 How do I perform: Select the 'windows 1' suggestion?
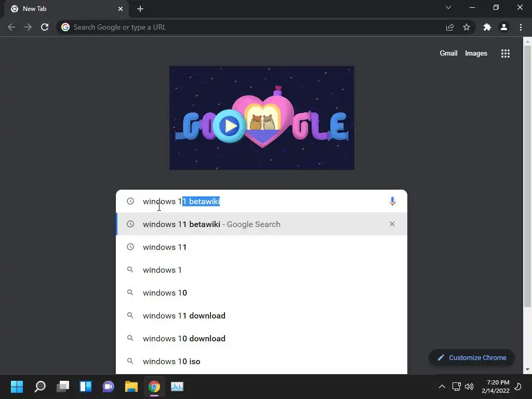pyautogui.click(x=262, y=270)
